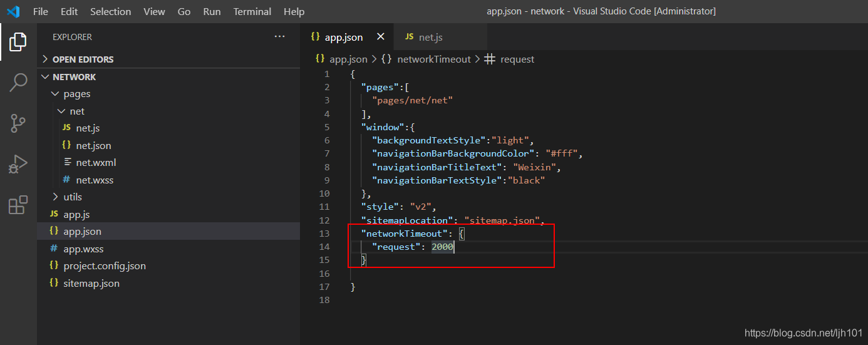Image resolution: width=868 pixels, height=345 pixels.
Task: Click the 2000 request value
Action: point(442,247)
